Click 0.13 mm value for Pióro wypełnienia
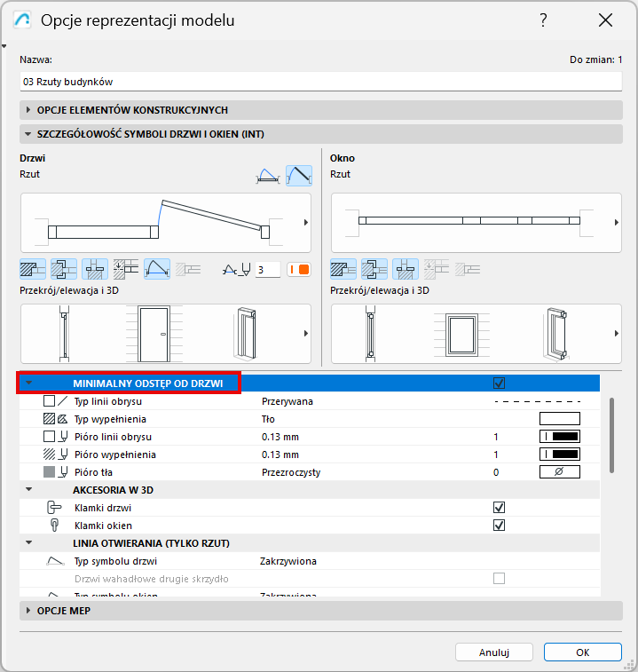The width and height of the screenshot is (638, 672). 280,455
